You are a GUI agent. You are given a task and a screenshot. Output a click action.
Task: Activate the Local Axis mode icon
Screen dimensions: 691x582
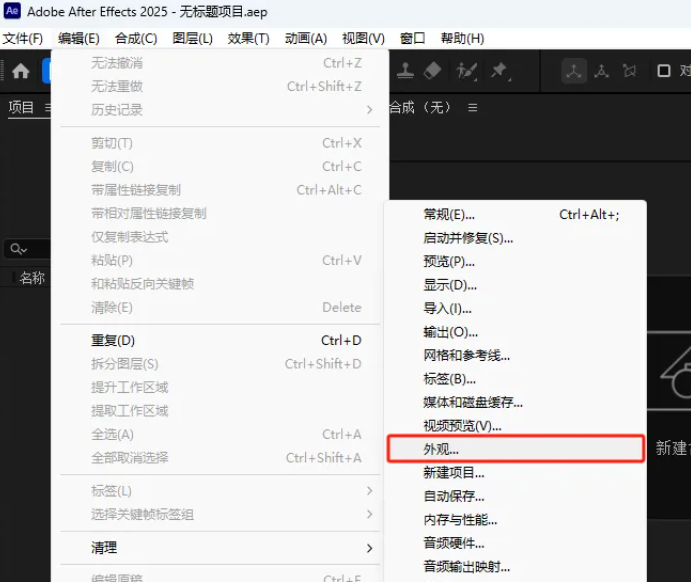574,71
